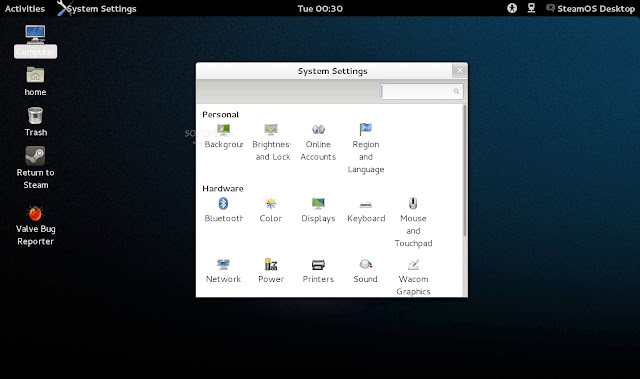Viewport: 640px width, 379px height.
Task: Open the Bluetooth settings panel
Action: coord(223,210)
